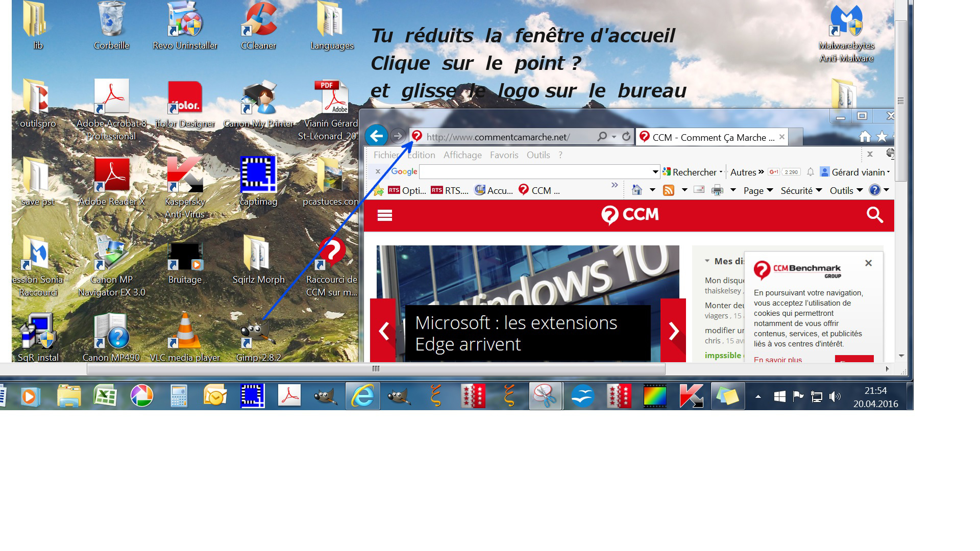
Task: Open the Page dropdown menu
Action: pos(758,190)
